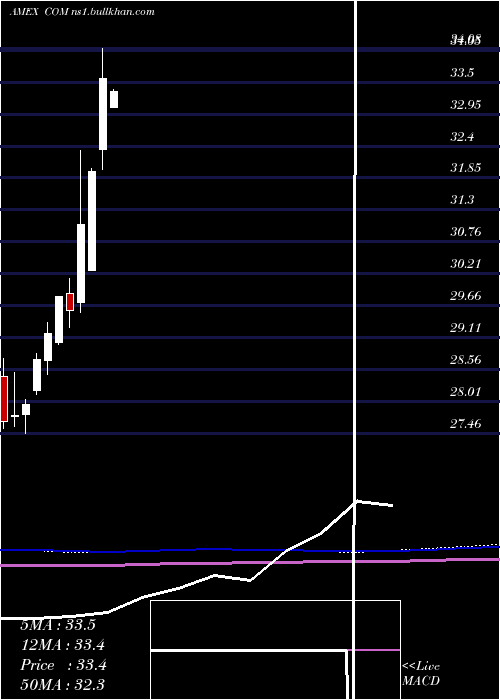Click the 31.3 price axis label

[x=462, y=200]
